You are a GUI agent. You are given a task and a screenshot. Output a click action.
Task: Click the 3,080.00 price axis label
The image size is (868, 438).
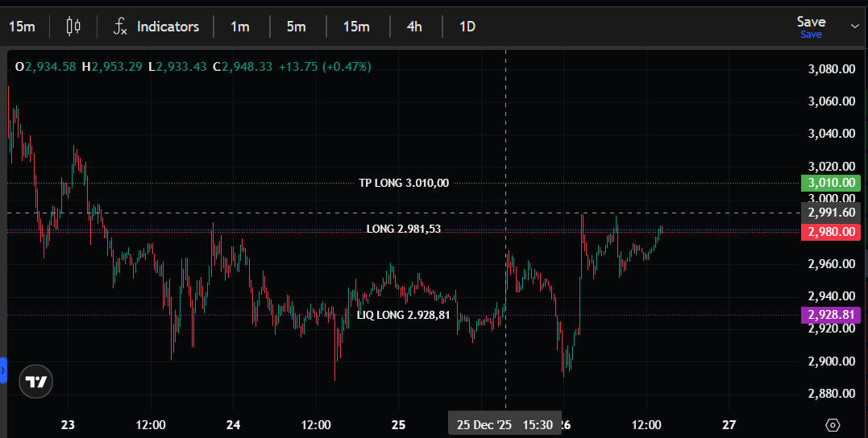tap(832, 69)
